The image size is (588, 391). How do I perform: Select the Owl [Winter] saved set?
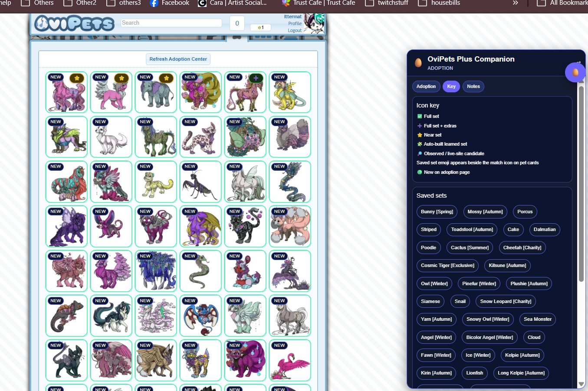click(434, 283)
